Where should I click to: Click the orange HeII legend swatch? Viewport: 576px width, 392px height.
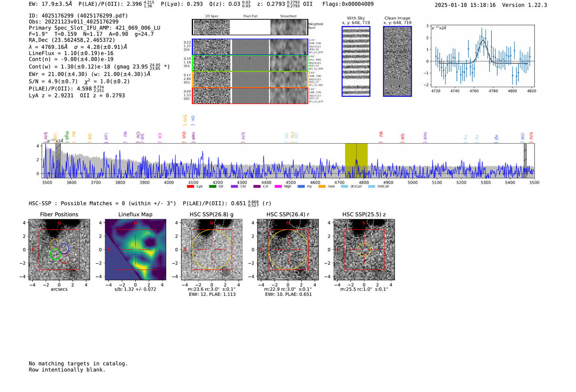(322, 186)
